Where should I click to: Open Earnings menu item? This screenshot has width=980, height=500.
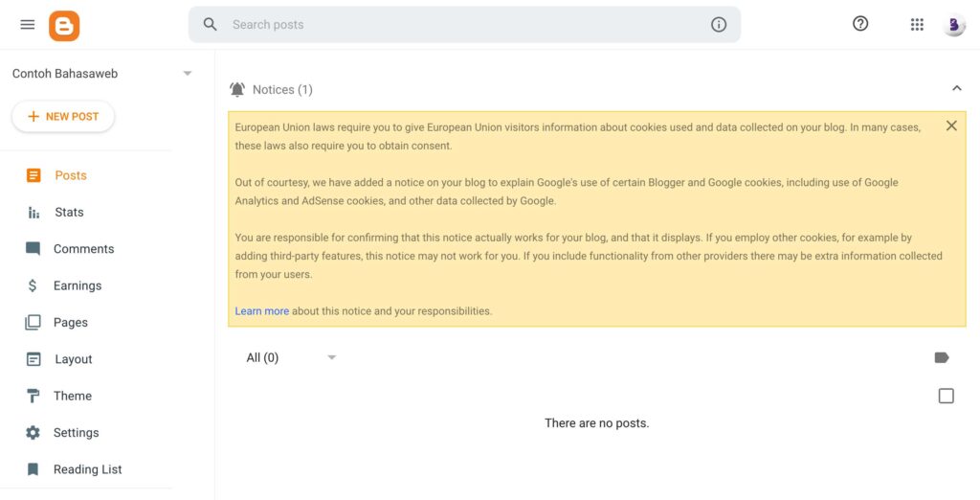click(78, 285)
